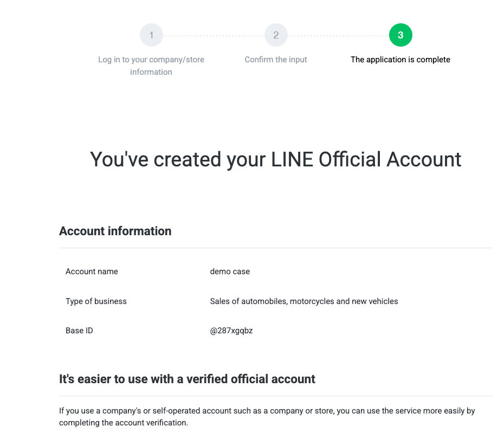
Task: Click the dotted connector between steps 2 and 3
Action: click(x=338, y=36)
